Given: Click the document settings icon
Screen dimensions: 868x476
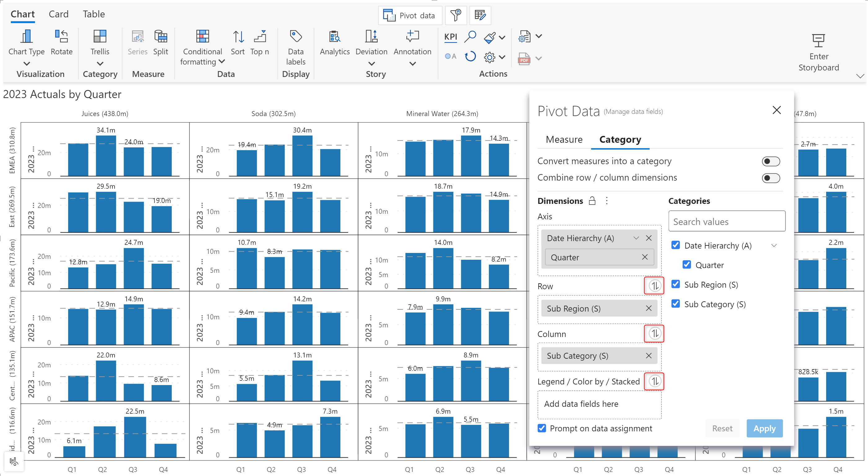Looking at the screenshot, I should 524,36.
